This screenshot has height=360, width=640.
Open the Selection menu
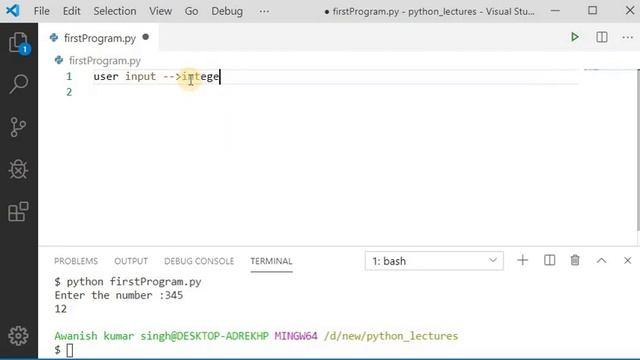pos(115,11)
